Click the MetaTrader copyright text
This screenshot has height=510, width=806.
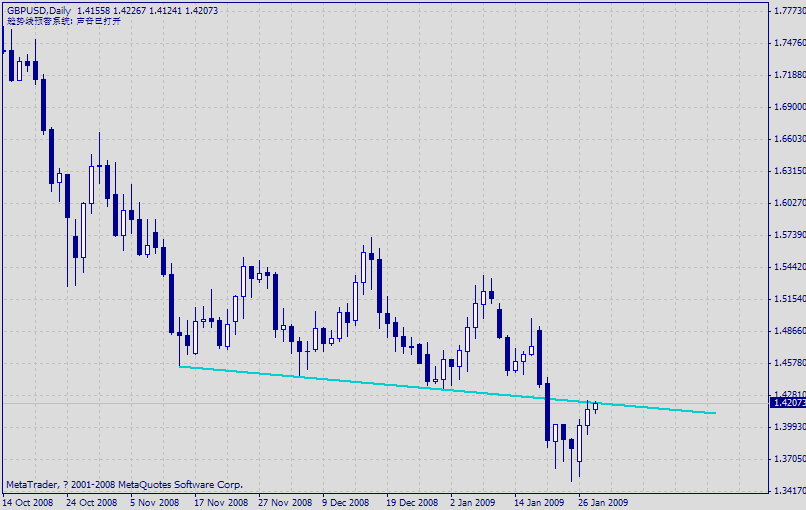pos(124,485)
